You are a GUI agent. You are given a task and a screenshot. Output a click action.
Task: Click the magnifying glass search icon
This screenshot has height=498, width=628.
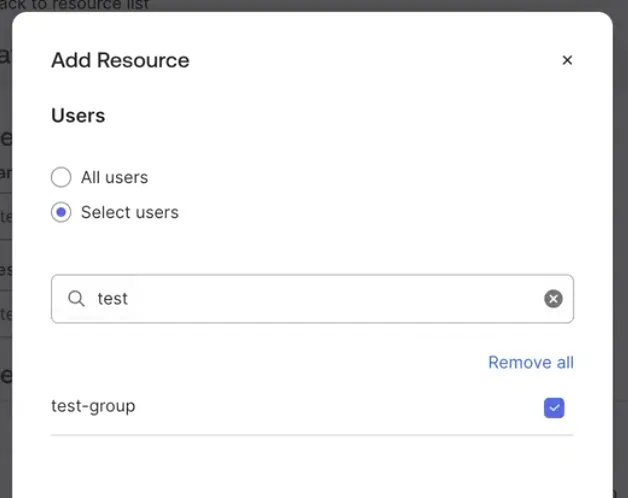[76, 298]
